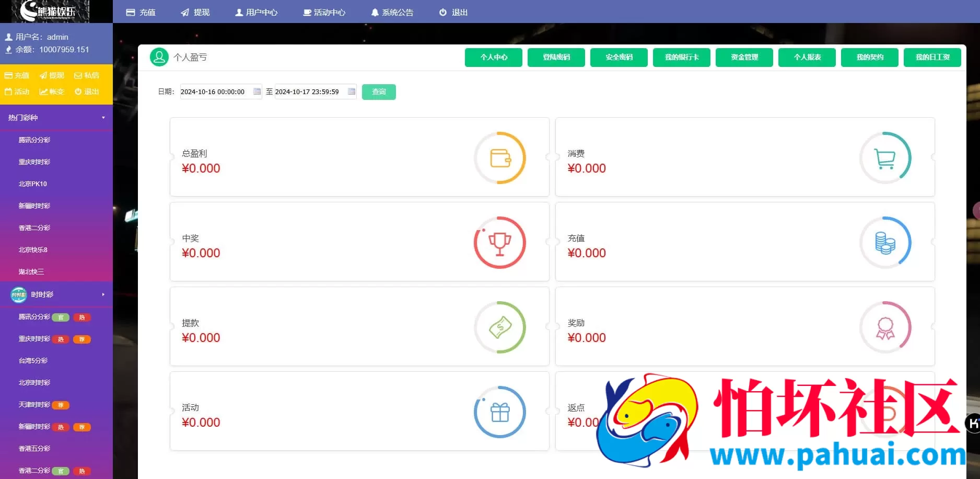Collapse the 热门彩种 sidebar section
Viewport: 980px width, 479px height.
[x=56, y=118]
